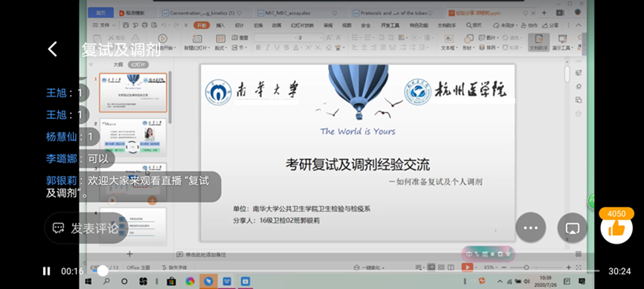Open the three-dot more options button
This screenshot has height=289, width=644.
click(530, 227)
